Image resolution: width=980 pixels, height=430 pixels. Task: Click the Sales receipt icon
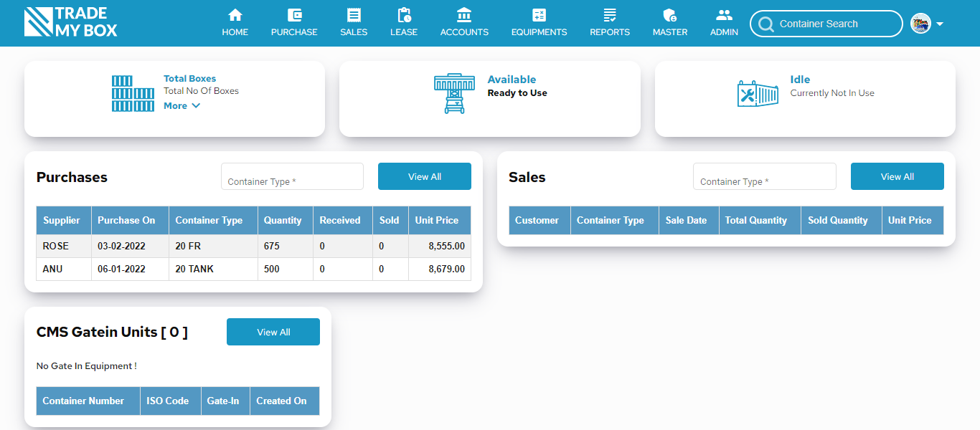(x=354, y=15)
